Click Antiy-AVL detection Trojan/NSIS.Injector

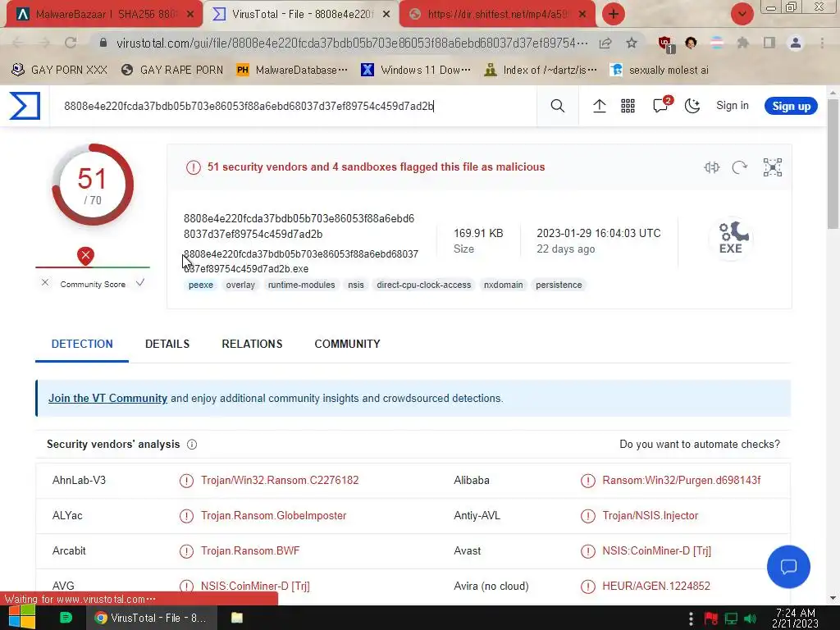650,515
